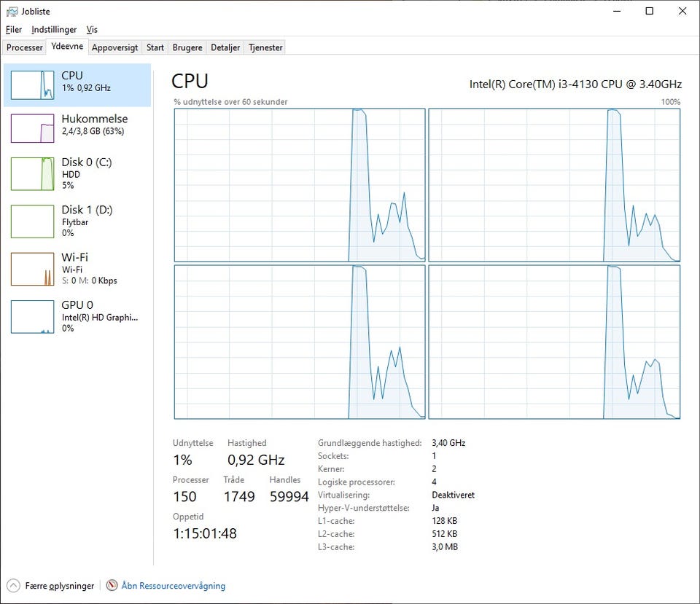The image size is (700, 604).
Task: Click the Ressourceovervågning gauge icon
Action: [x=112, y=585]
